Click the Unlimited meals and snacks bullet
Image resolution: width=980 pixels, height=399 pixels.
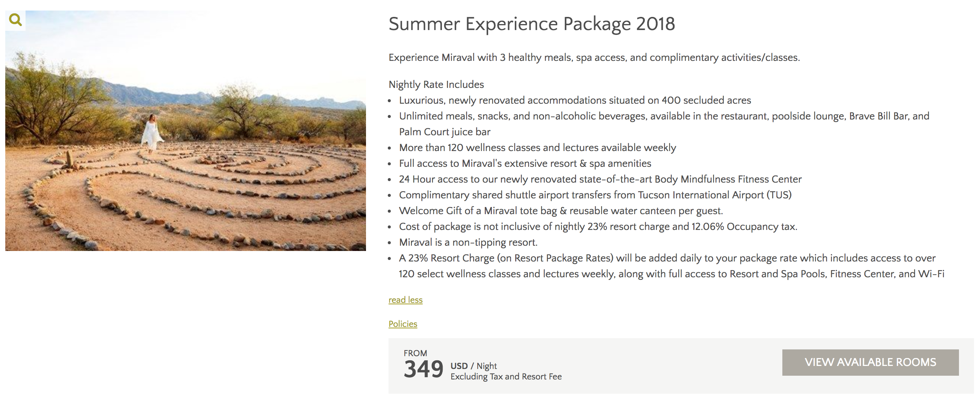click(664, 116)
